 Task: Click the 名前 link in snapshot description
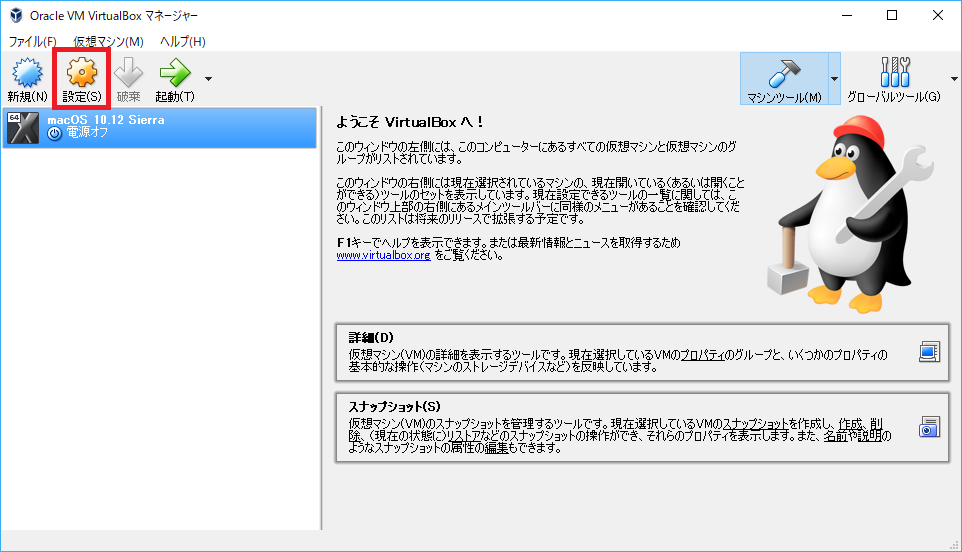tap(835, 435)
